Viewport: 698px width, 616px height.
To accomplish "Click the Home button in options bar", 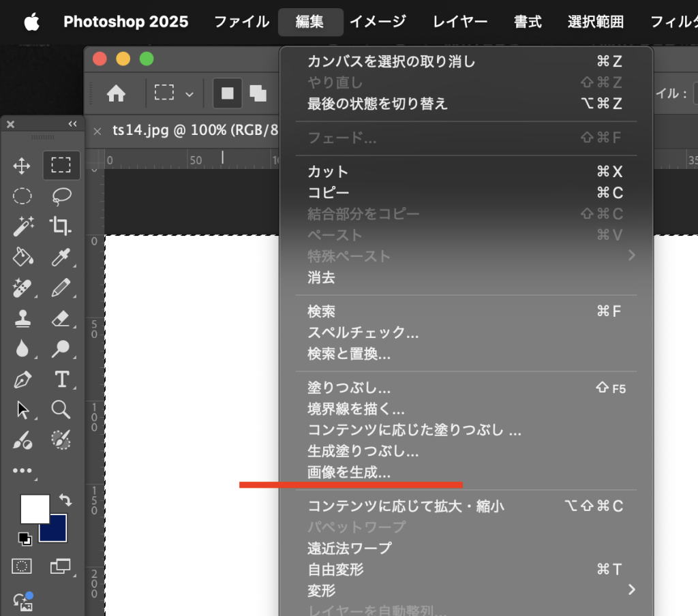I will 117,94.
